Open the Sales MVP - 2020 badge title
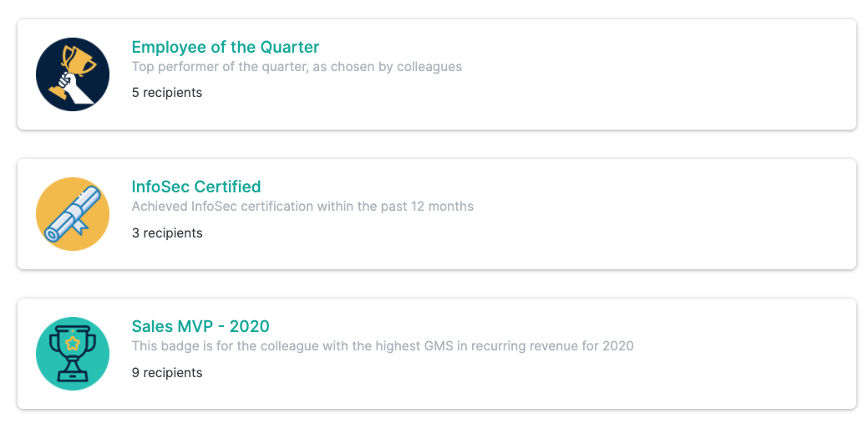868x424 pixels. [201, 326]
